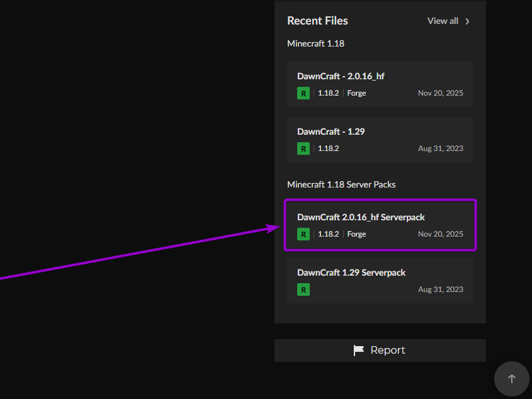Click the Report button
This screenshot has width=532, height=399.
click(380, 350)
